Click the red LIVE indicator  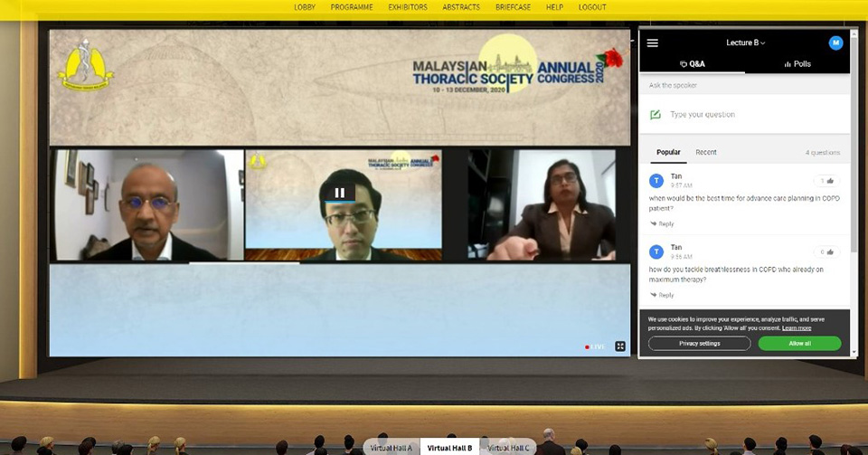[x=595, y=347]
